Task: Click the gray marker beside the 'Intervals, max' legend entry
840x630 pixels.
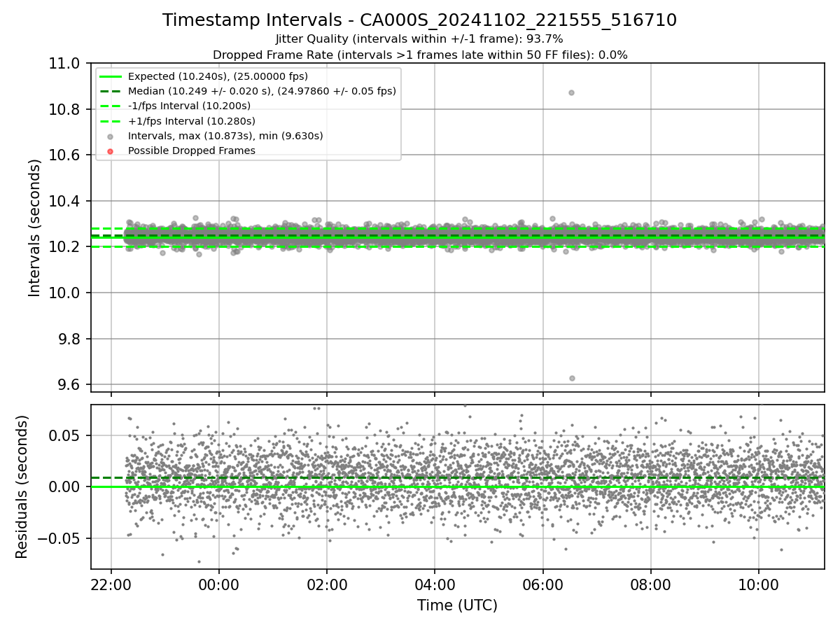Action: (x=111, y=136)
